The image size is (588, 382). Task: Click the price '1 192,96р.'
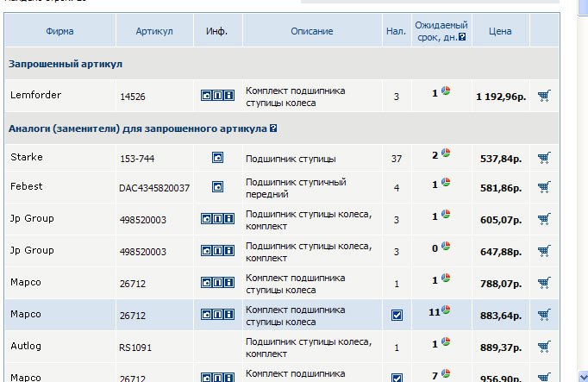(x=501, y=97)
